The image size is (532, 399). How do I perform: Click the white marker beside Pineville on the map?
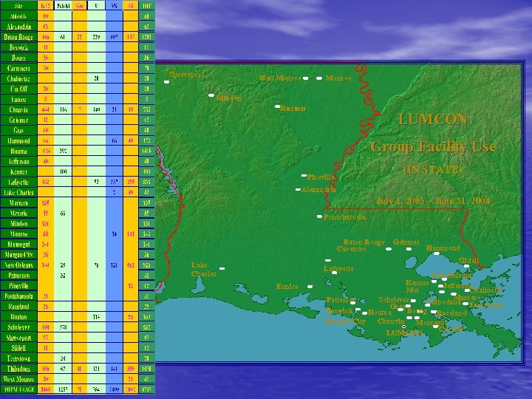[304, 176]
